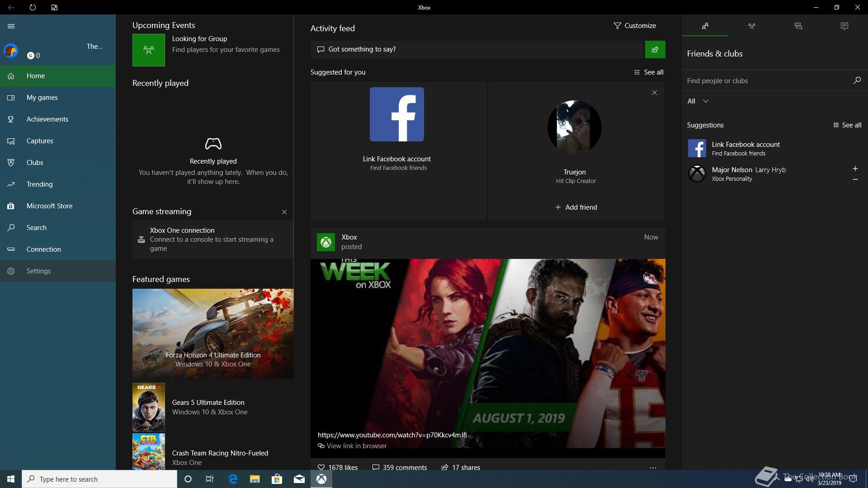This screenshot has height=488, width=868.
Task: Like the Xbox post (1678 likes)
Action: click(x=338, y=467)
